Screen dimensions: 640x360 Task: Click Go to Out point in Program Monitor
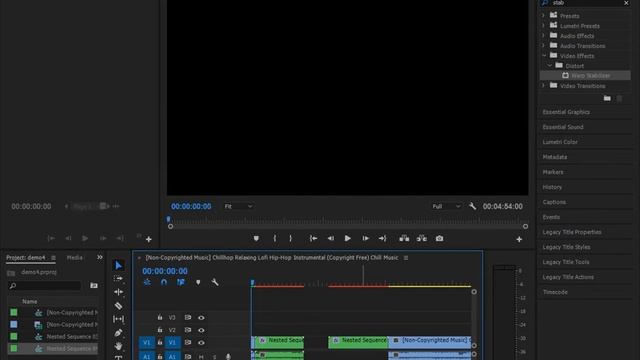[382, 238]
